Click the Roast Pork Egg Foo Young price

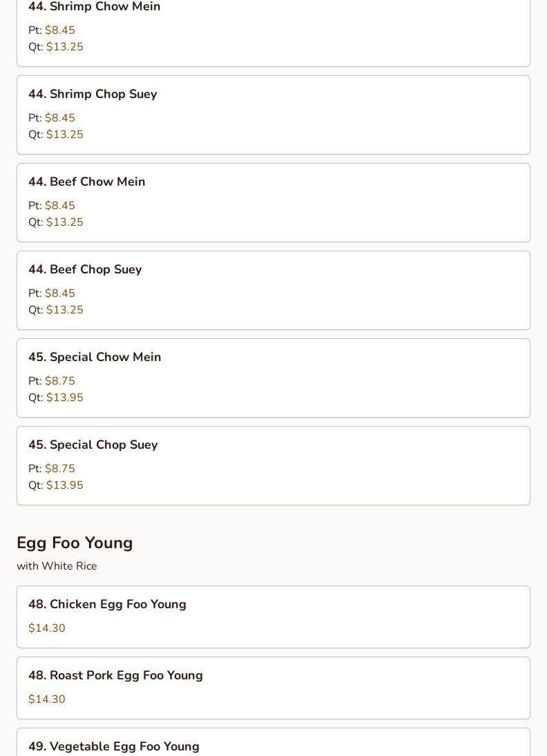pos(47,699)
